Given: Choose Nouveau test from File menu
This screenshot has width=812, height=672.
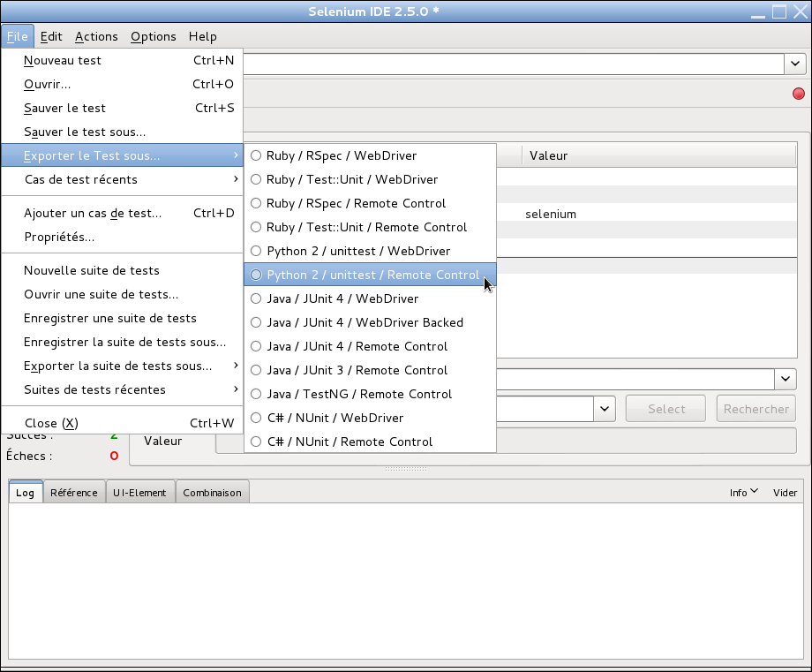Looking at the screenshot, I should click(x=122, y=60).
